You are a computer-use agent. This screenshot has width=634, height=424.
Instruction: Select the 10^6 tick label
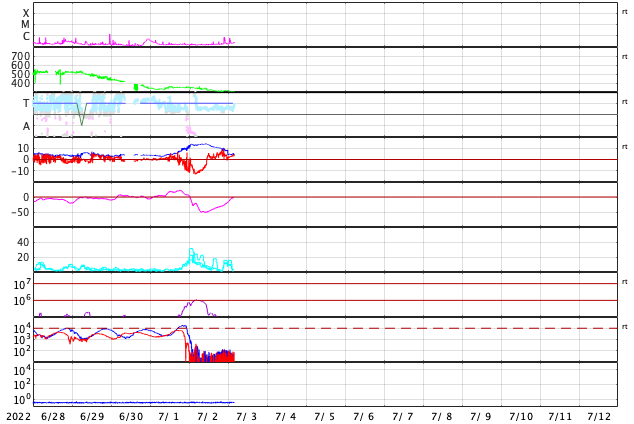22,301
